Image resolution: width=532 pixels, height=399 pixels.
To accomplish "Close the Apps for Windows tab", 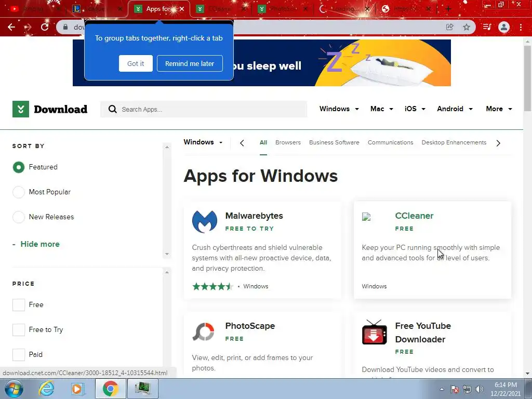I will coord(182,9).
